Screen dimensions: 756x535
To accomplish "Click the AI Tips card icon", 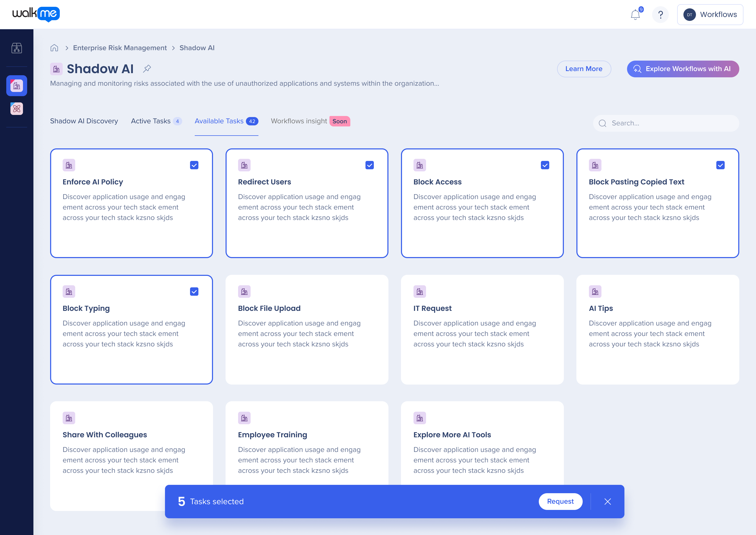I will pos(595,292).
